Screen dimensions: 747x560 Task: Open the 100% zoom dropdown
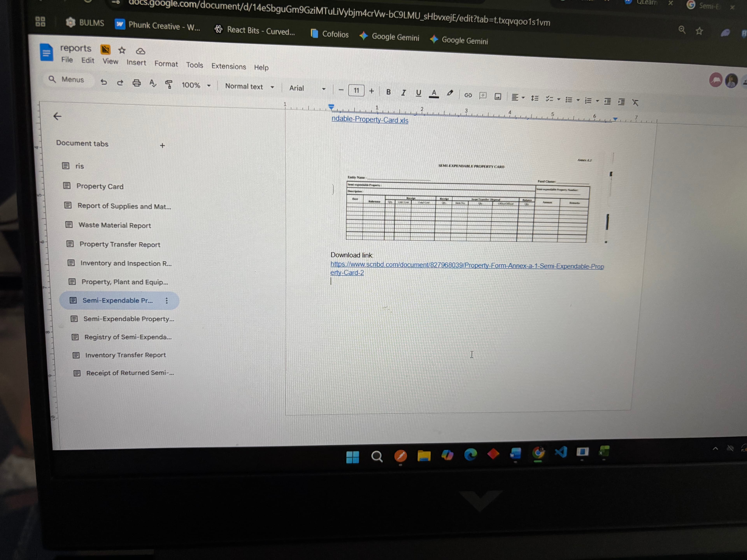point(196,85)
